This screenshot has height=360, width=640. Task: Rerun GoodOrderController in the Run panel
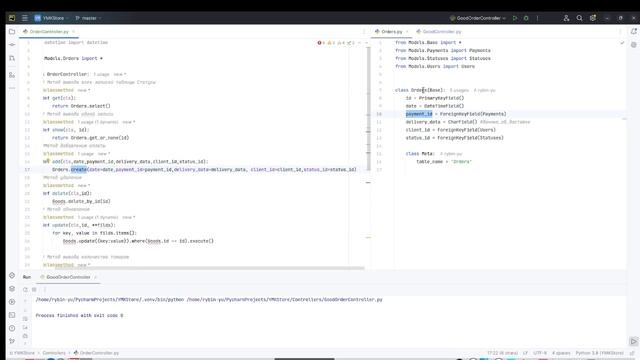coord(25,289)
